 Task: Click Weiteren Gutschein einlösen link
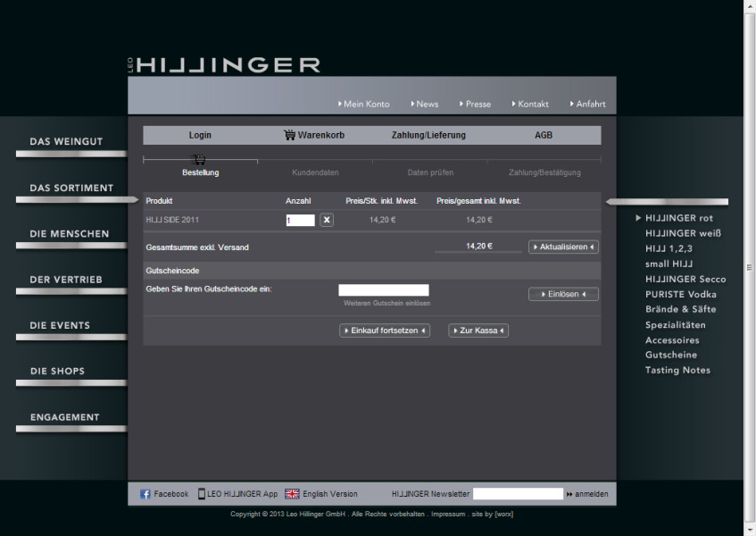pos(387,304)
